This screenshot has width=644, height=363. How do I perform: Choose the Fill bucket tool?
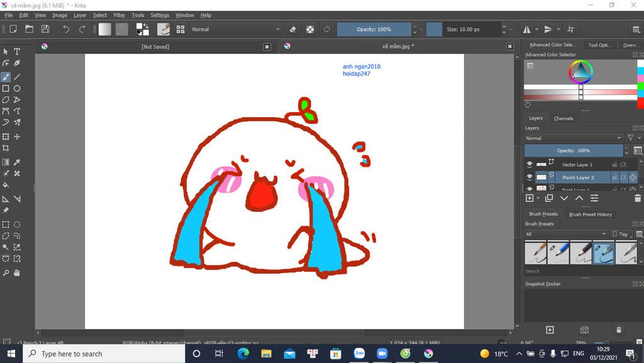6,185
